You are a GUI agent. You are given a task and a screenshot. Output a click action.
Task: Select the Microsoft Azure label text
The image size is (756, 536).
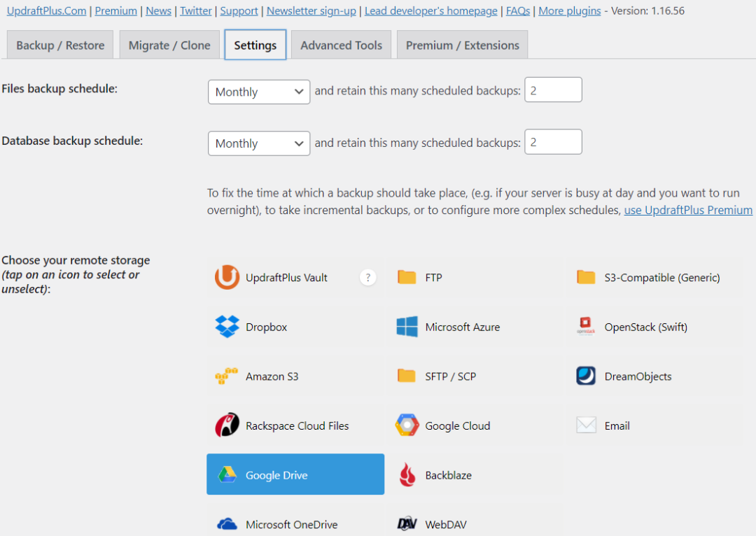point(463,327)
